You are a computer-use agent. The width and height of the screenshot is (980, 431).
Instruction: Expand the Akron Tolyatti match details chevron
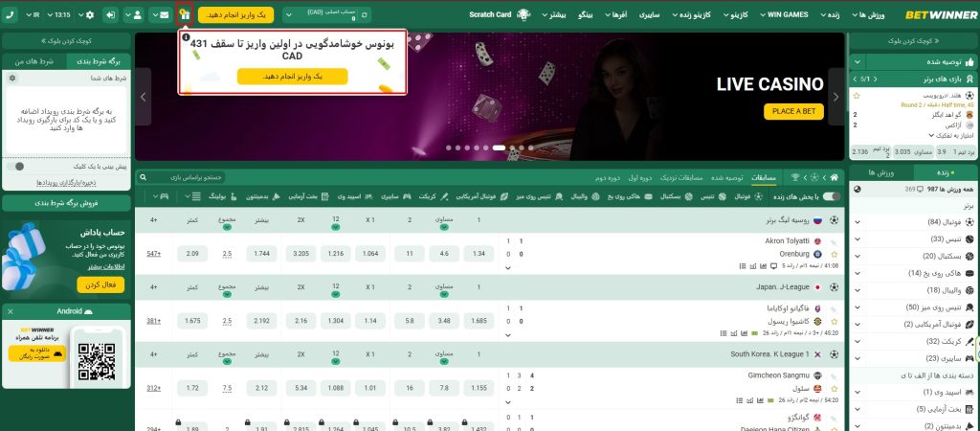tap(507, 268)
